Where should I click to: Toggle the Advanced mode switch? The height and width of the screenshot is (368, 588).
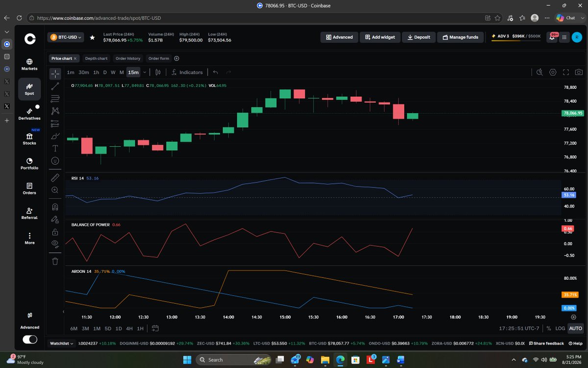pos(30,339)
